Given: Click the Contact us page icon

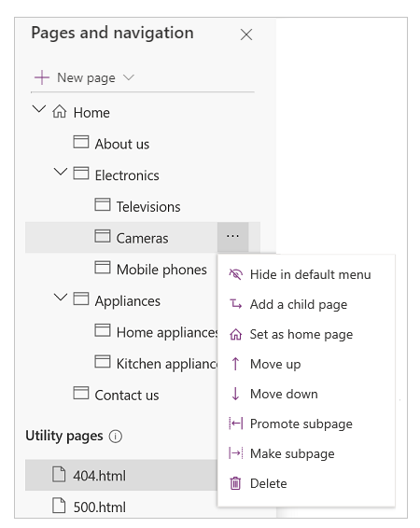Looking at the screenshot, I should pos(81,393).
